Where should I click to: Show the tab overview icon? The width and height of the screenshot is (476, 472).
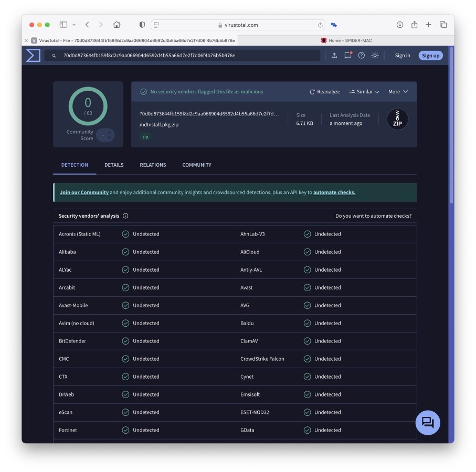pyautogui.click(x=443, y=25)
